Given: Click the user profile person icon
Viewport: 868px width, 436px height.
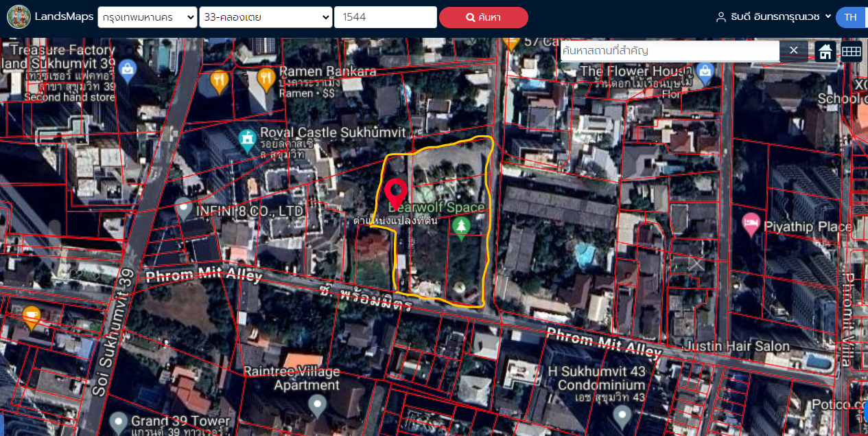Looking at the screenshot, I should 720,17.
